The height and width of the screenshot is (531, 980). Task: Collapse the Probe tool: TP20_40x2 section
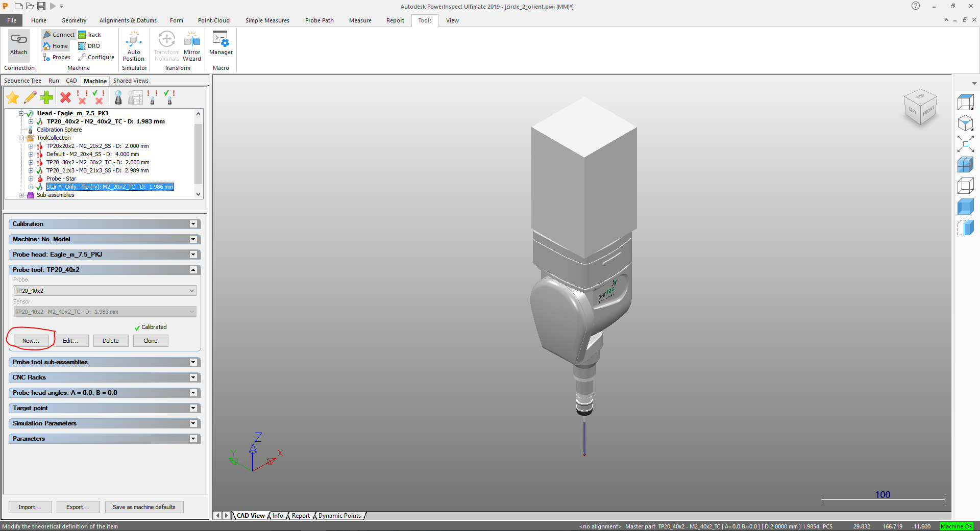tap(193, 270)
